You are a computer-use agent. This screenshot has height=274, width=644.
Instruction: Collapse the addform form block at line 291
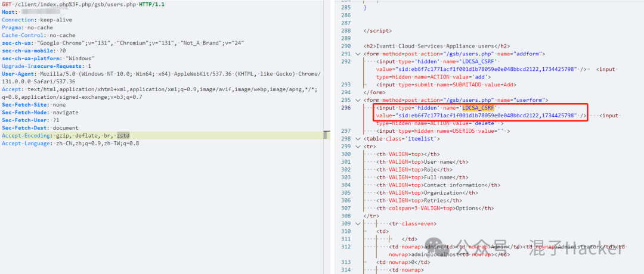(358, 54)
